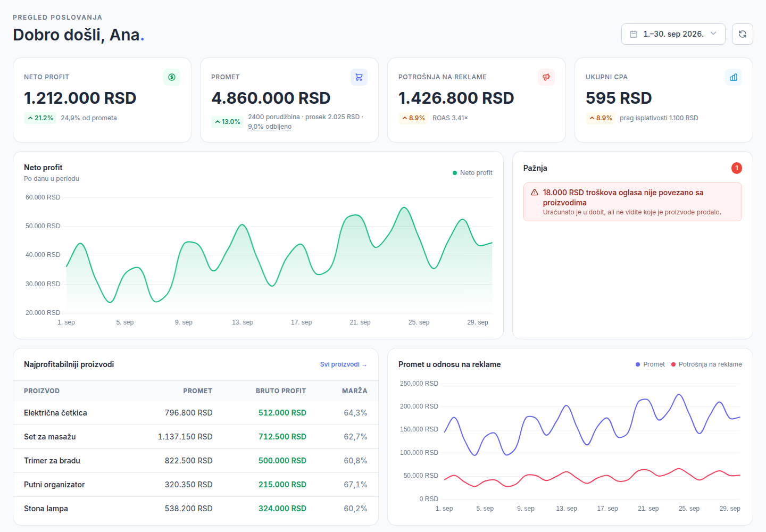
Task: Toggle the Promet legend item
Action: click(650, 364)
